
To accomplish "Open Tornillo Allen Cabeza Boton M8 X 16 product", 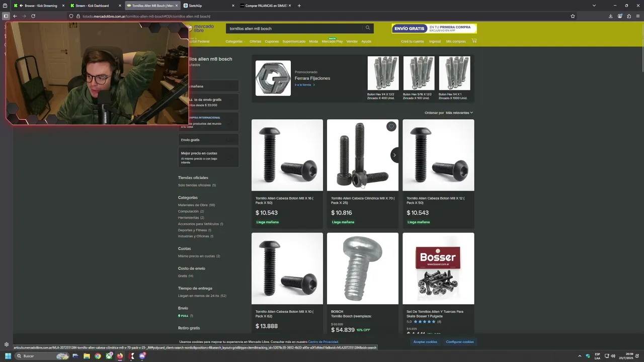I will 287,155.
